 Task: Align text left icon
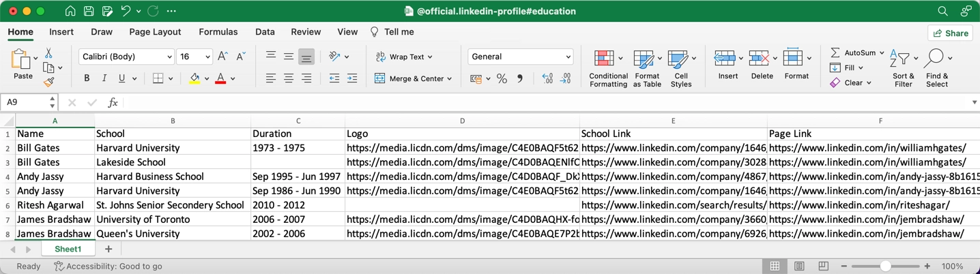pyautogui.click(x=271, y=78)
